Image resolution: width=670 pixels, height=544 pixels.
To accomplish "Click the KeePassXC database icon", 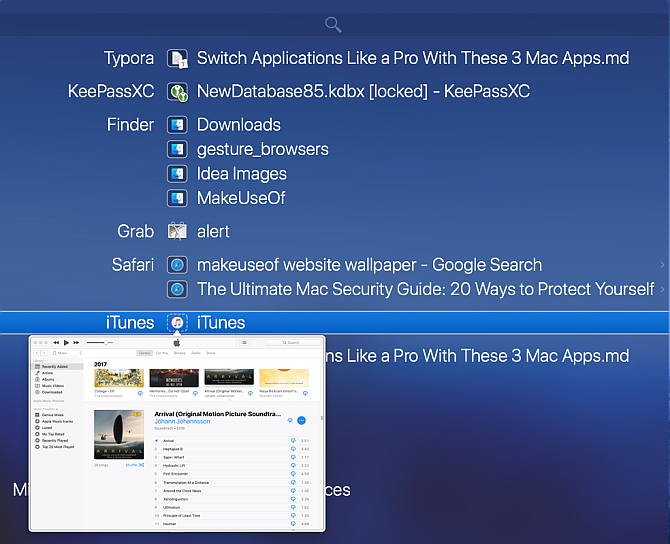I will 177,92.
